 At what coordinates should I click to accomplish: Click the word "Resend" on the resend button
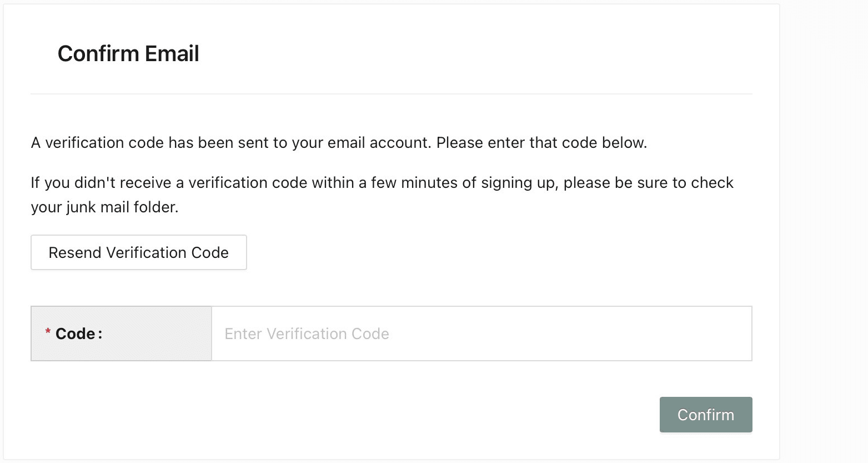click(x=74, y=253)
